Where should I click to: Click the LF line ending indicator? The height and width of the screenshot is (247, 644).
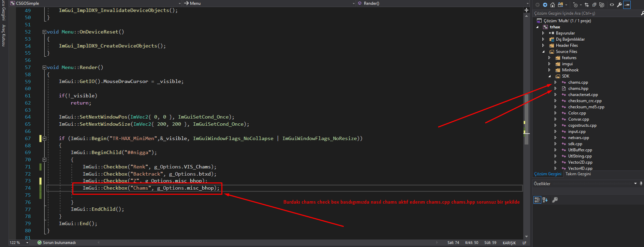pyautogui.click(x=524, y=243)
